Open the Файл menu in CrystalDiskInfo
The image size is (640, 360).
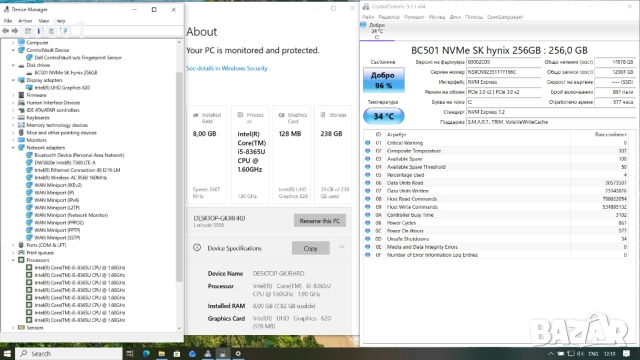coord(368,17)
